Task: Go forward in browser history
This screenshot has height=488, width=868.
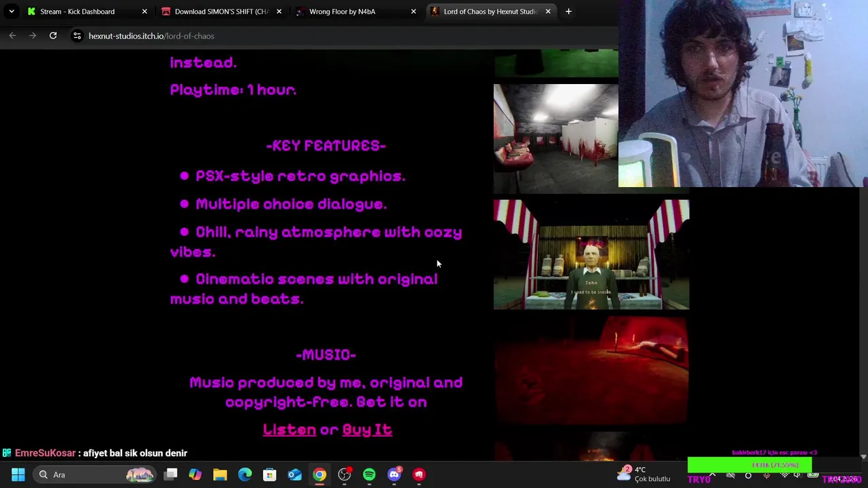Action: coord(33,36)
